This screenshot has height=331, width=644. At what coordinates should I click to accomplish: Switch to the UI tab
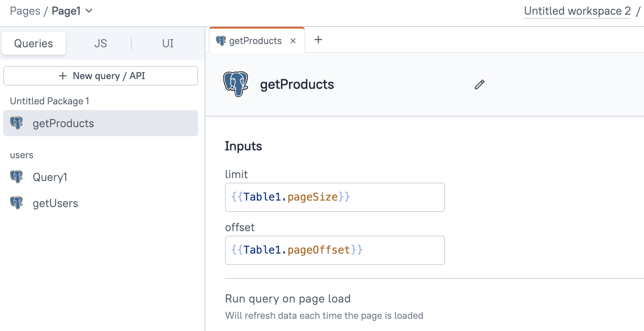(x=168, y=43)
